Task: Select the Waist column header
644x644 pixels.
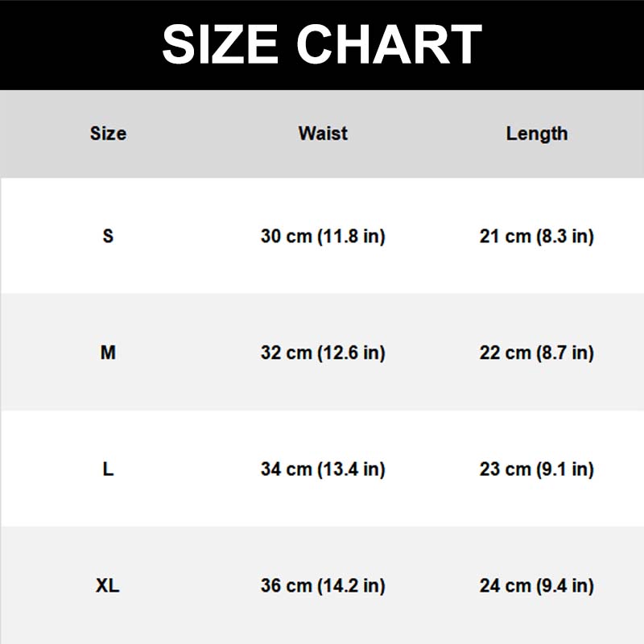Action: pos(323,134)
